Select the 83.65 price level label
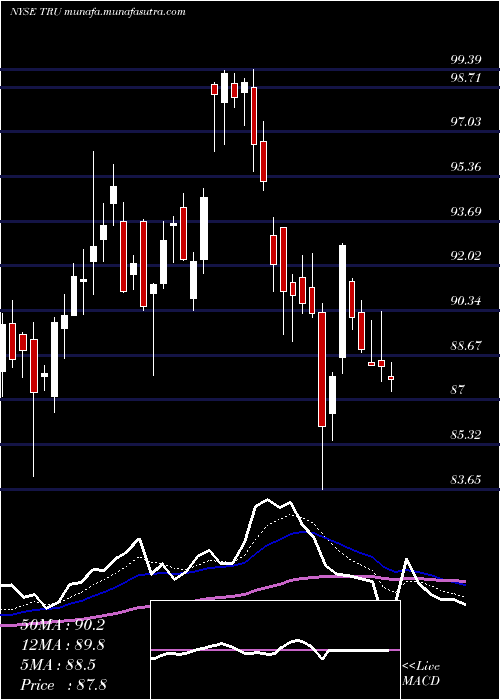Image resolution: width=500 pixels, height=700 pixels. [x=466, y=480]
